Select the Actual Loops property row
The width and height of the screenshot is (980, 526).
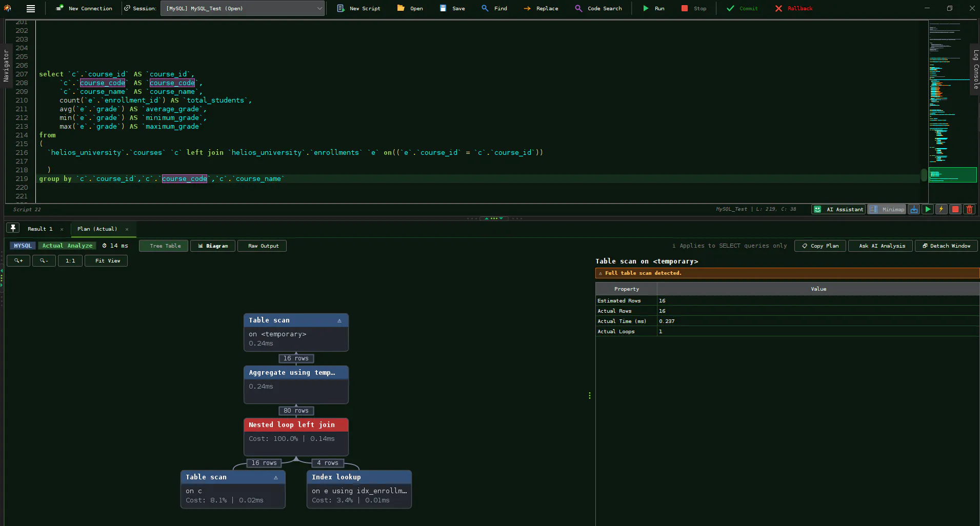pyautogui.click(x=788, y=331)
